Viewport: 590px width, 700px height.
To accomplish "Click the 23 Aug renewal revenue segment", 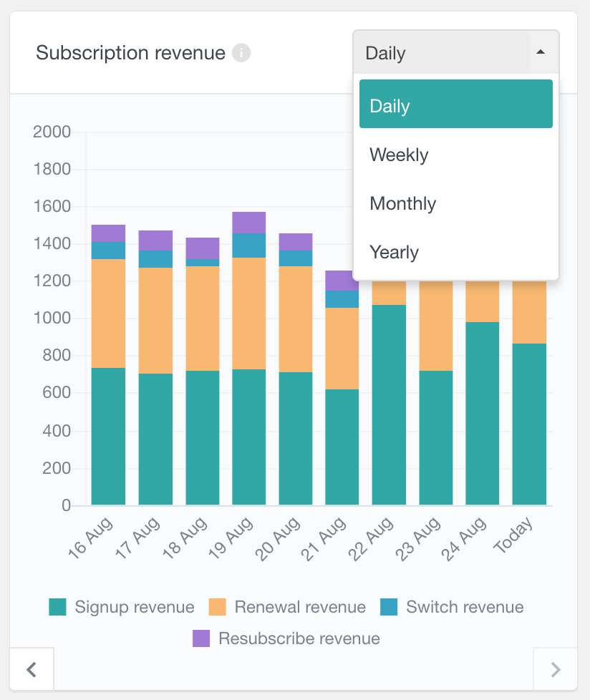I will (436, 326).
